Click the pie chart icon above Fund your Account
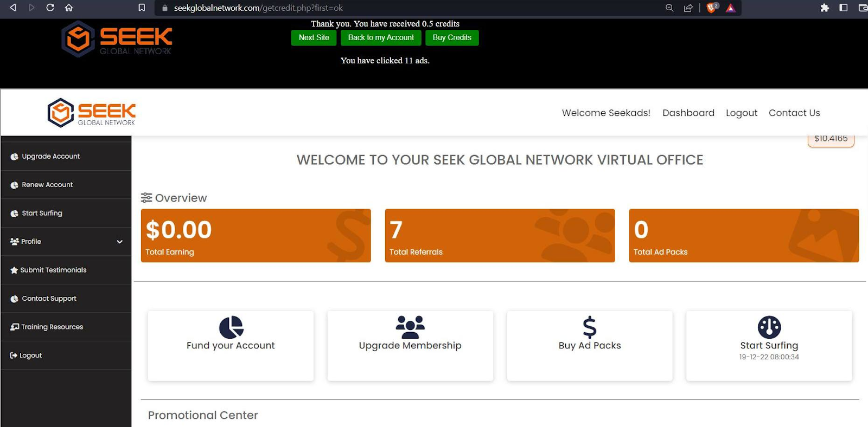 [231, 327]
